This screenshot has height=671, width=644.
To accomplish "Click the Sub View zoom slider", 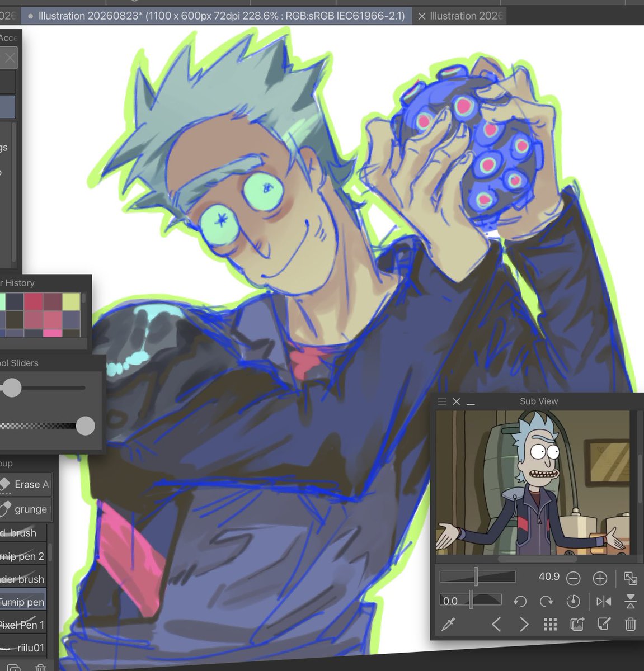I will tap(478, 577).
